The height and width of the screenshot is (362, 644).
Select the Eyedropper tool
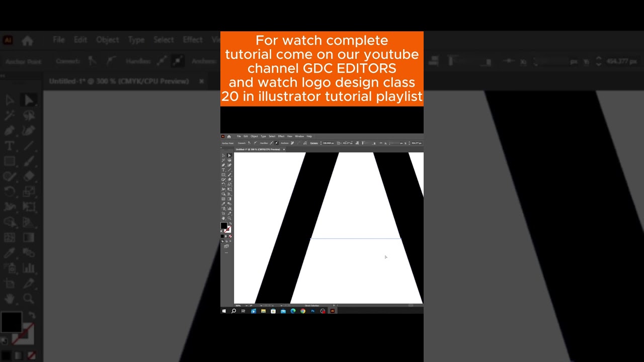click(223, 204)
